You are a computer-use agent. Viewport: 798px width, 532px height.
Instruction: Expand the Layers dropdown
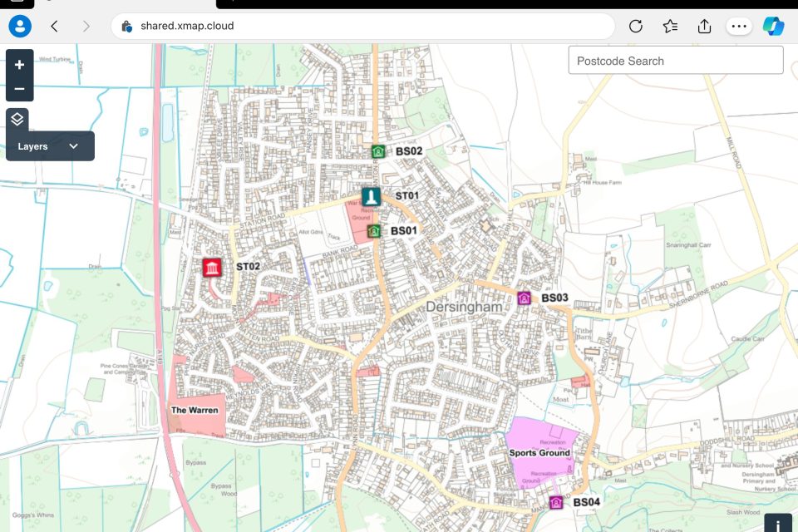(50, 146)
